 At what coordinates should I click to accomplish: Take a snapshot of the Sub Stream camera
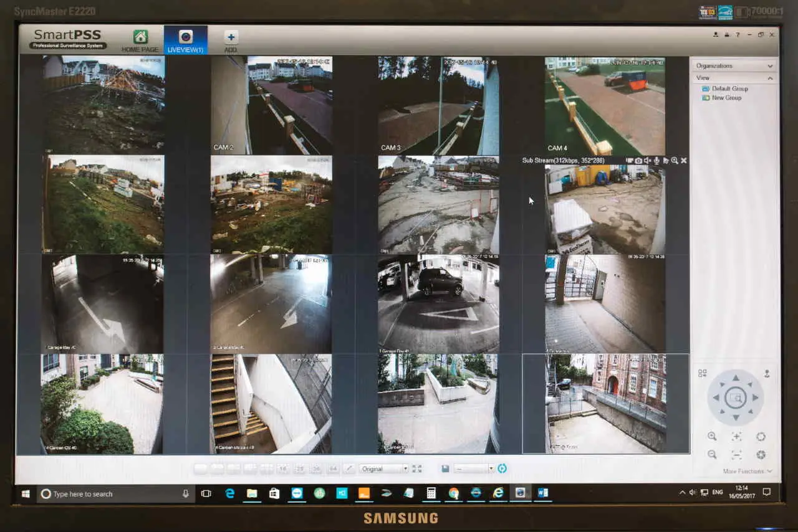(640, 160)
